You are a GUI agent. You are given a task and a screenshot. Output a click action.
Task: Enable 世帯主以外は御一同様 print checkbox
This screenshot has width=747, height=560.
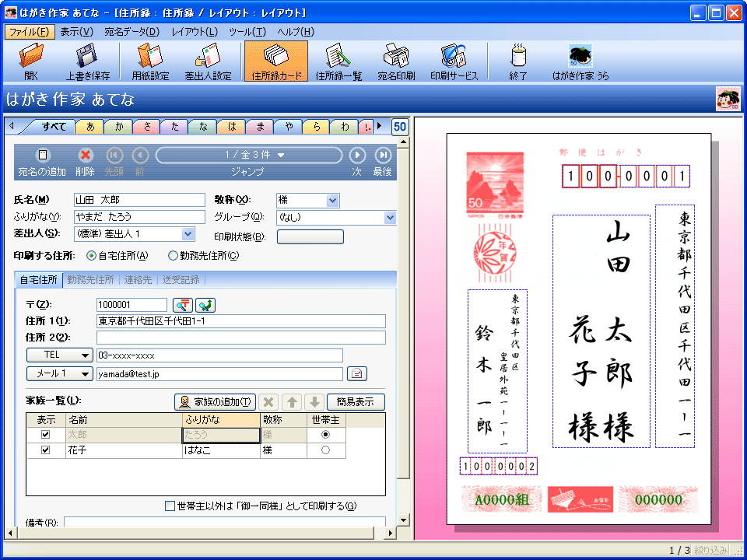(170, 506)
